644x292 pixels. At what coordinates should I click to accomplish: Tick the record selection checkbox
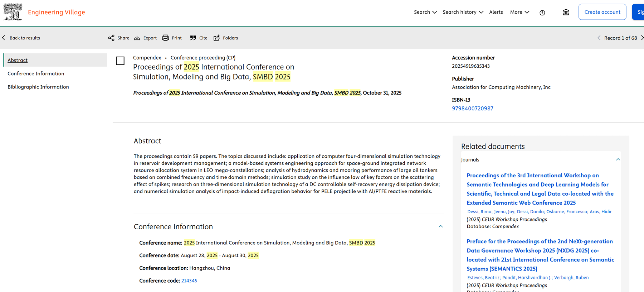[120, 61]
